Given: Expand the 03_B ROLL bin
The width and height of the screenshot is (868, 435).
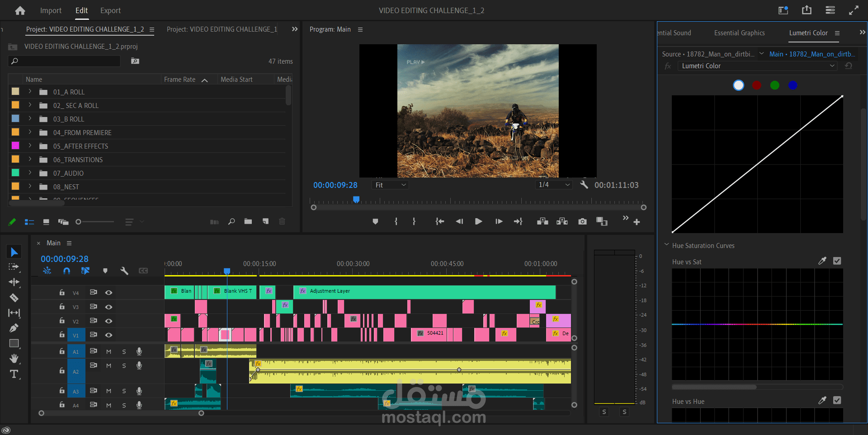Looking at the screenshot, I should click(x=30, y=119).
